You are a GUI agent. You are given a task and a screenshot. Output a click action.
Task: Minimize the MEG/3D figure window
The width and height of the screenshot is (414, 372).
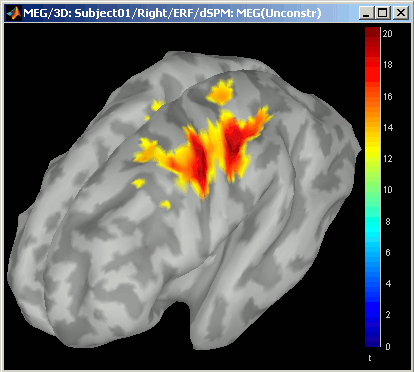(x=367, y=13)
